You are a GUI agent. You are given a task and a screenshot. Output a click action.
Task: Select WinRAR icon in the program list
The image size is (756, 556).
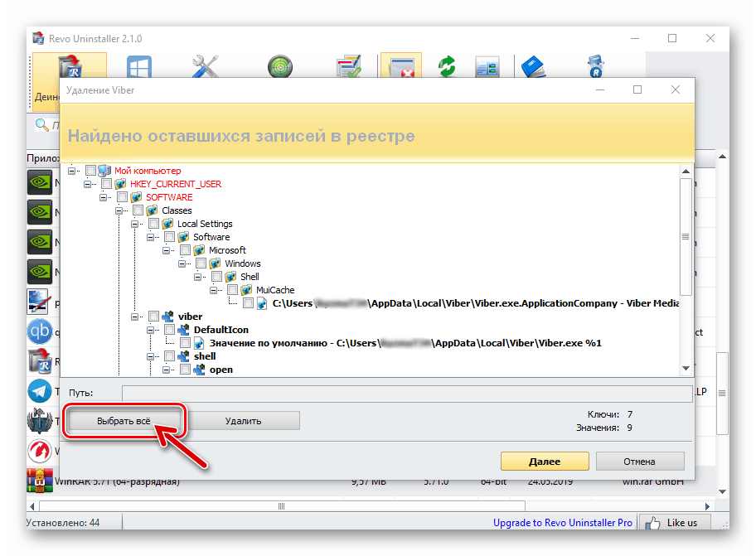point(40,481)
